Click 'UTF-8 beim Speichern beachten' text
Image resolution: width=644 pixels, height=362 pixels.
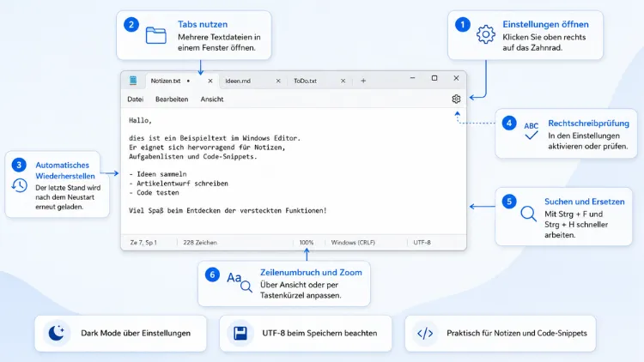point(319,333)
